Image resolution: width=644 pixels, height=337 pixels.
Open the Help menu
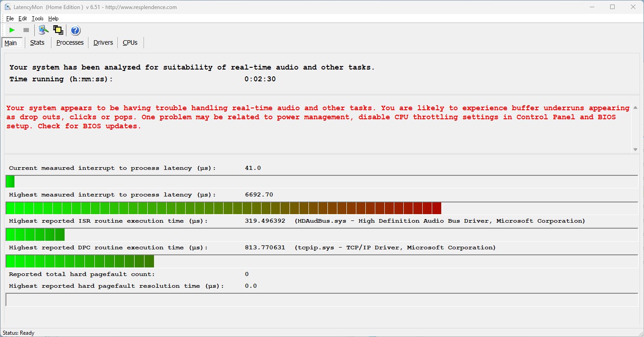coord(53,19)
